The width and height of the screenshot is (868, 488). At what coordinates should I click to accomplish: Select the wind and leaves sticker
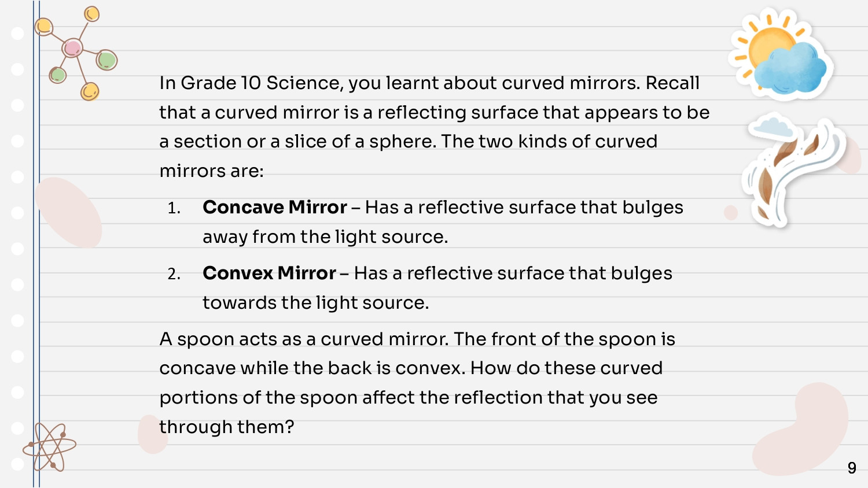point(793,171)
